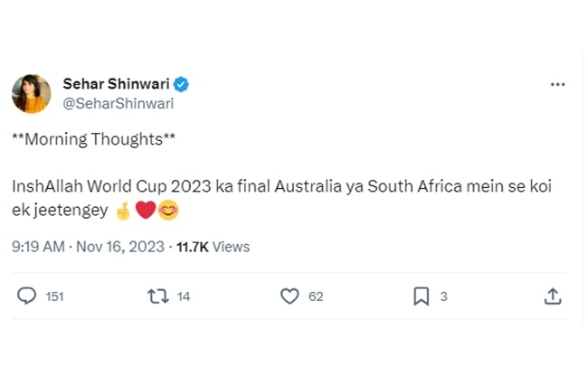Click the crossed fingers emoji in tweet
The image size is (588, 376).
click(124, 212)
